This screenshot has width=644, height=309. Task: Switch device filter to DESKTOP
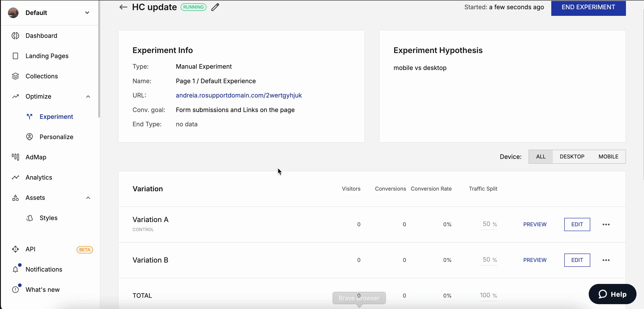pos(572,157)
